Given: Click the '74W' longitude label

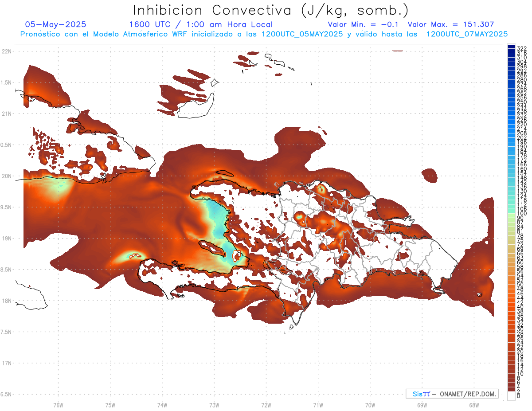Looking at the screenshot, I should (162, 405).
